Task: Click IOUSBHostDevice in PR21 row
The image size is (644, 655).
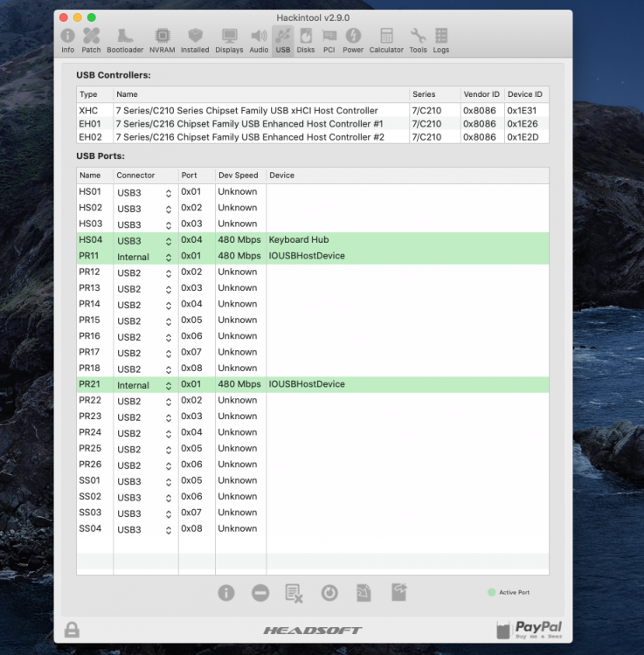Action: tap(307, 384)
